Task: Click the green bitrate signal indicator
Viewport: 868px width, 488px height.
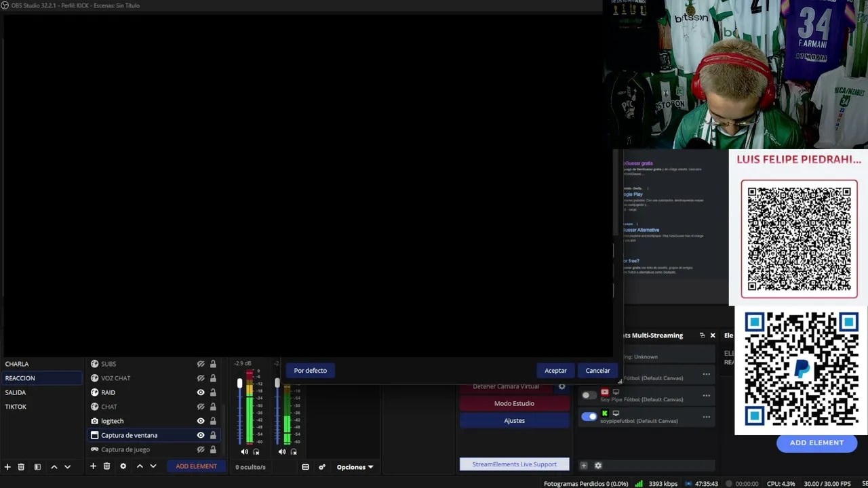Action: tap(639, 484)
